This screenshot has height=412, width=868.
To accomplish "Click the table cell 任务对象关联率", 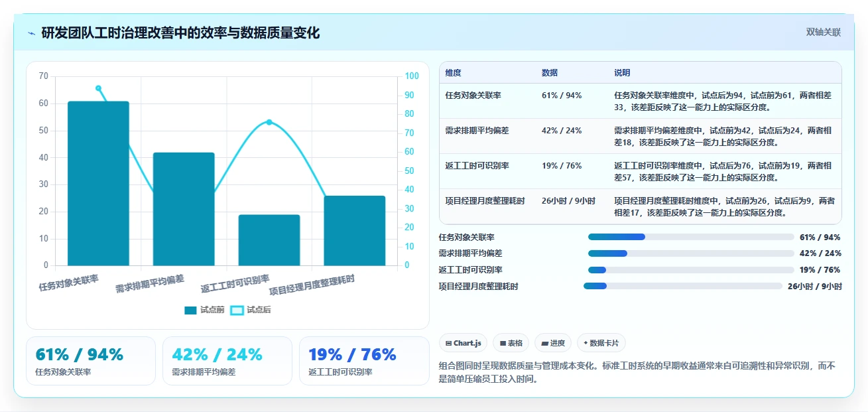I will point(473,96).
